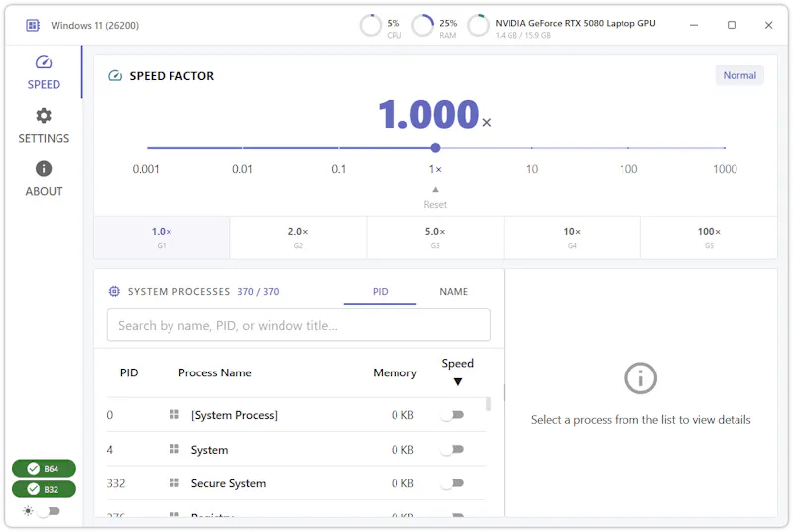This screenshot has height=532, width=793.
Task: Click the NVIDIA GeForce RTX 5080 label
Action: 575,23
